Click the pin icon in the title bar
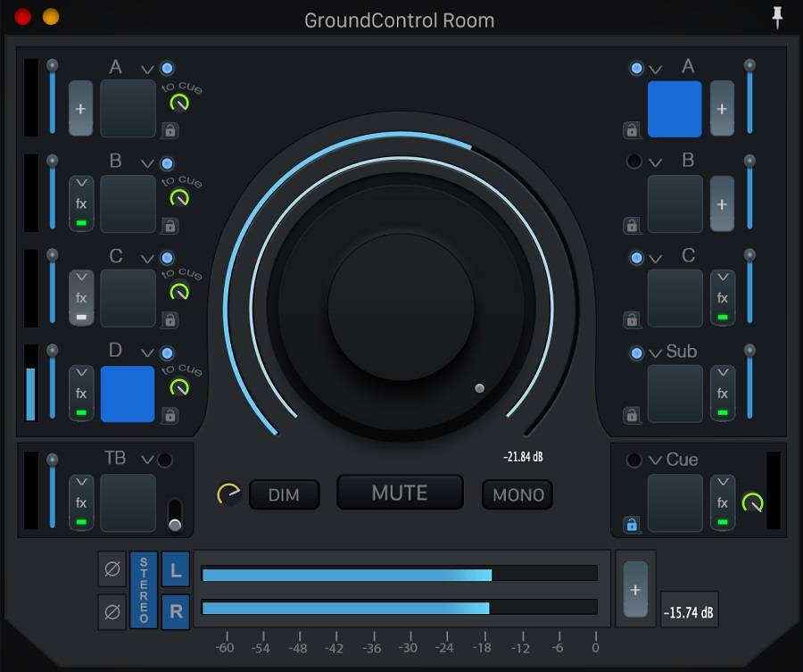The height and width of the screenshot is (672, 803). pyautogui.click(x=779, y=17)
